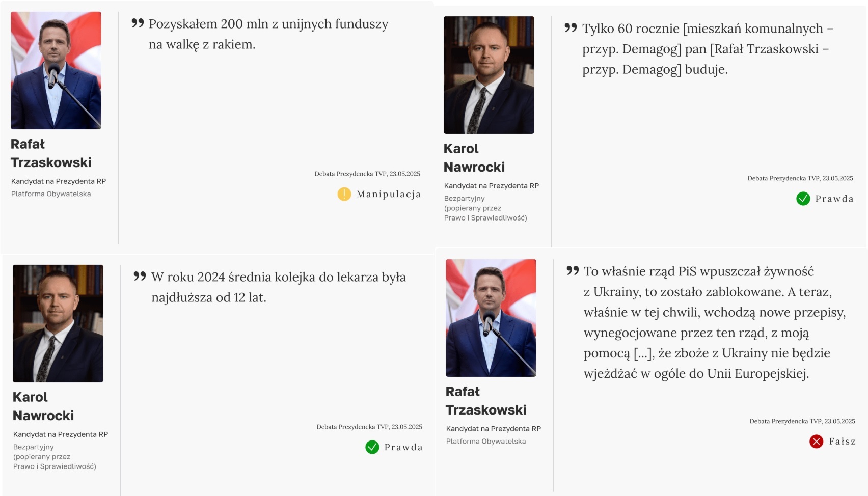868x496 pixels.
Task: Click quotation mark icon beside "W roku 2024"
Action: coord(140,277)
